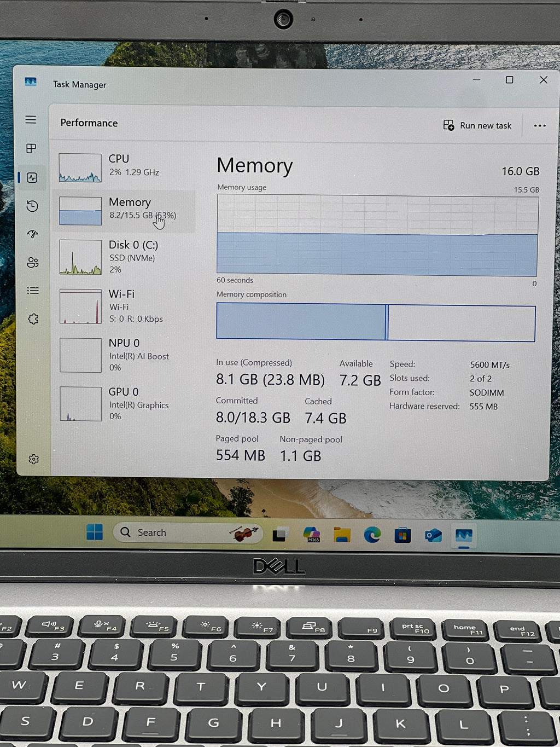Open Microsoft Store from the taskbar

[x=402, y=535]
